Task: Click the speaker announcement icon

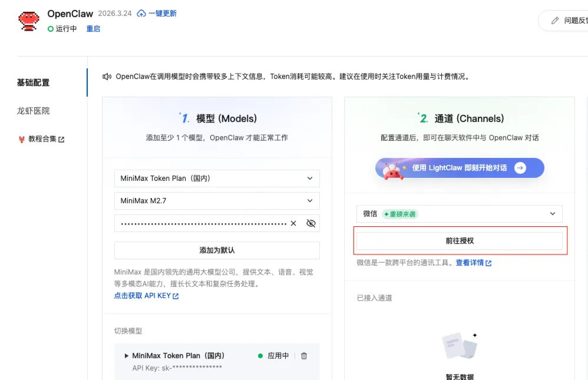Action: 107,77
